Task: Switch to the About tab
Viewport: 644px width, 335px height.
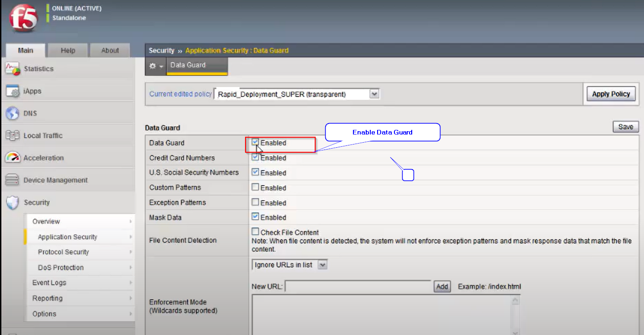Action: (110, 51)
